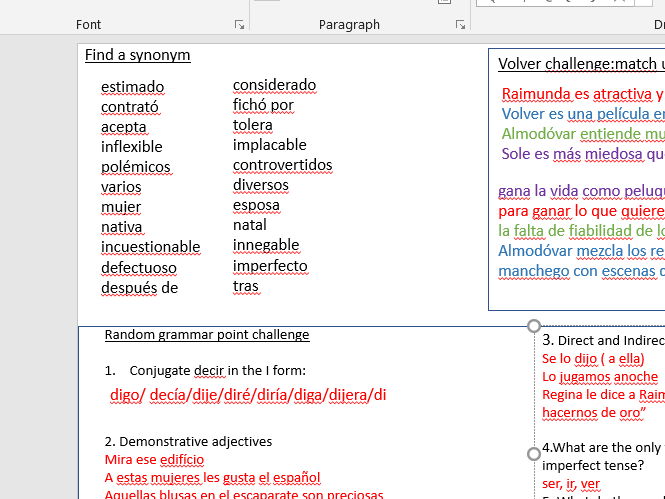
Task: Click the line 'gana la vida como'
Action: click(x=581, y=191)
